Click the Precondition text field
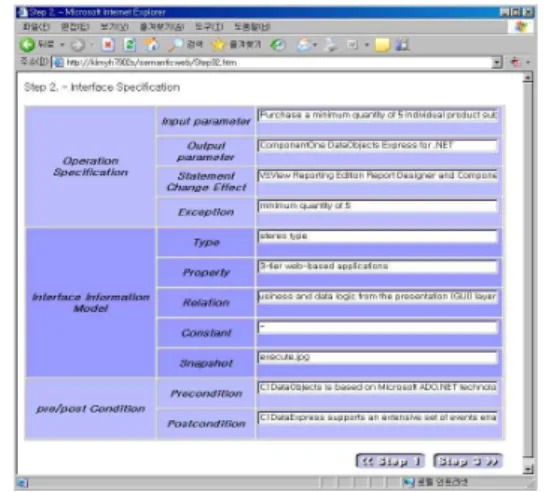The height and width of the screenshot is (492, 545). [x=377, y=388]
